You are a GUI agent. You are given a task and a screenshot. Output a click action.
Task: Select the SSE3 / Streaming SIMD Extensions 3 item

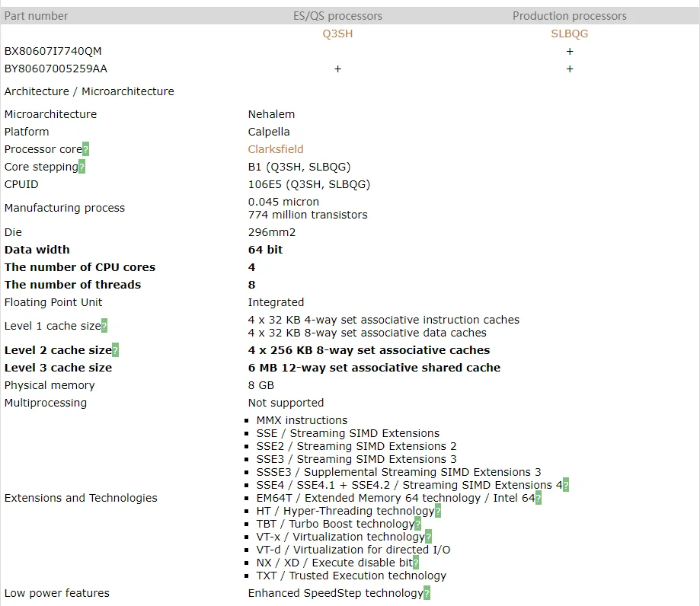(356, 459)
